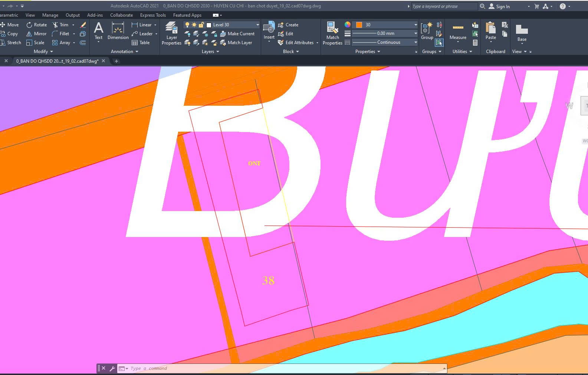Click the Make Current layer button
The image size is (588, 375).
point(237,34)
